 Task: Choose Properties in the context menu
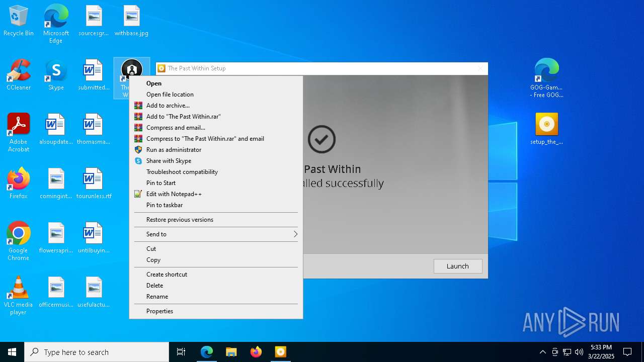[x=216, y=311]
